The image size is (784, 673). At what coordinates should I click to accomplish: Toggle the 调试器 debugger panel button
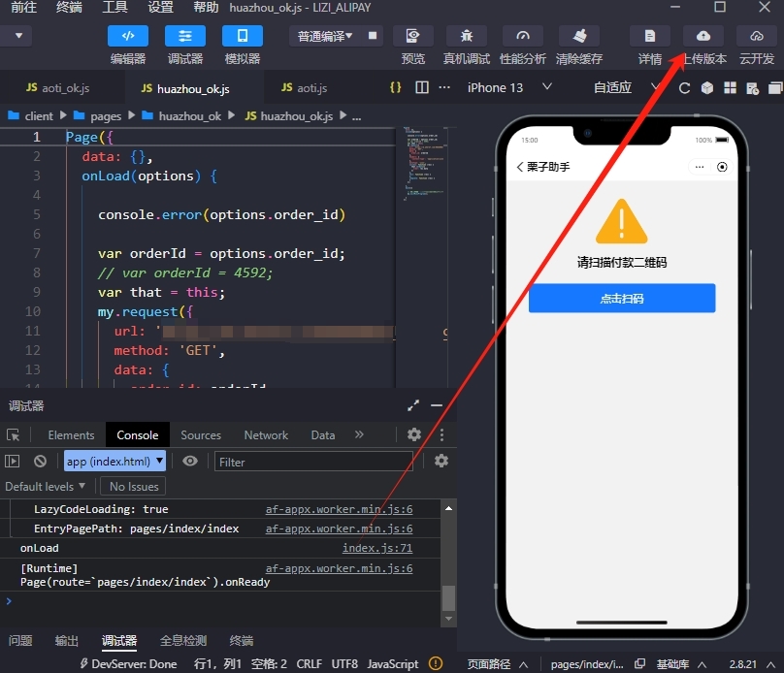(x=184, y=37)
